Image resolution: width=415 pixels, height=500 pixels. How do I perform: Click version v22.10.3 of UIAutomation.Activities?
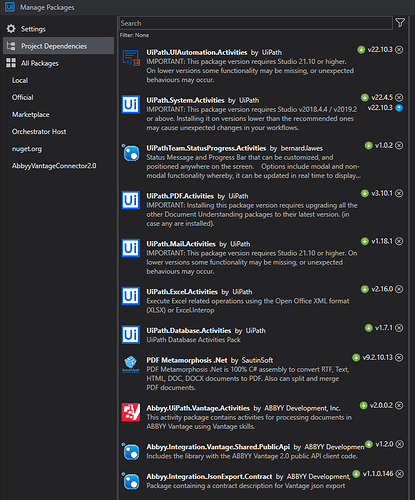point(380,50)
